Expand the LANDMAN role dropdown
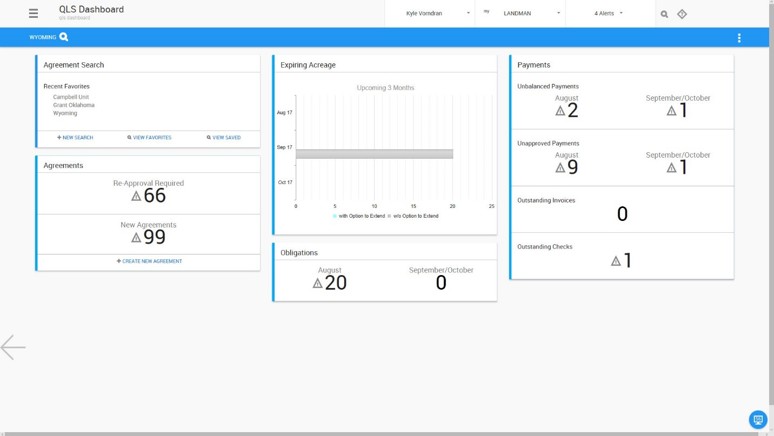The image size is (774, 436). (521, 13)
